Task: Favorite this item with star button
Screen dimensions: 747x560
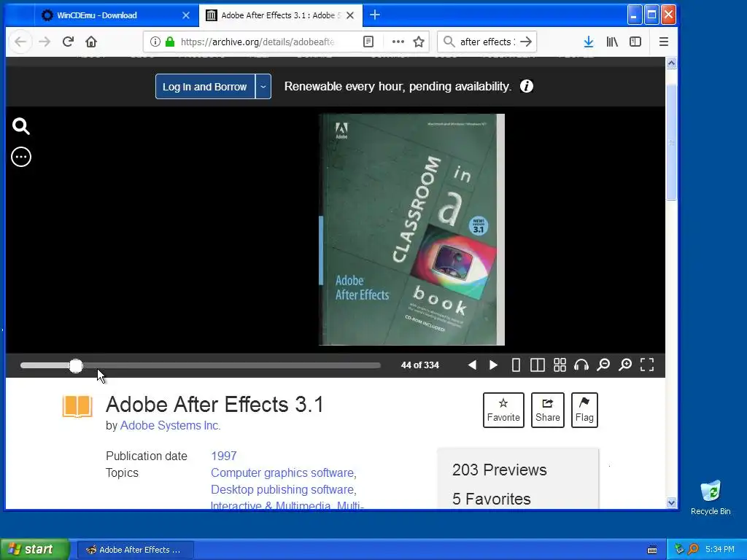Action: coord(503,410)
